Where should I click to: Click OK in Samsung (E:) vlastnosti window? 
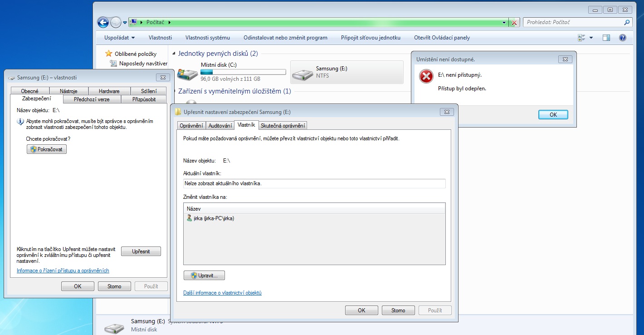[x=78, y=286]
